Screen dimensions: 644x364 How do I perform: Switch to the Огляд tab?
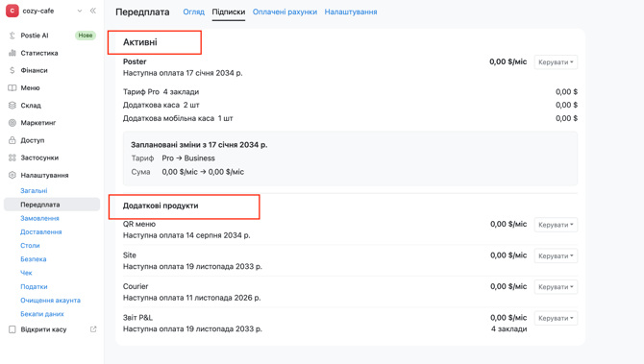coord(193,12)
